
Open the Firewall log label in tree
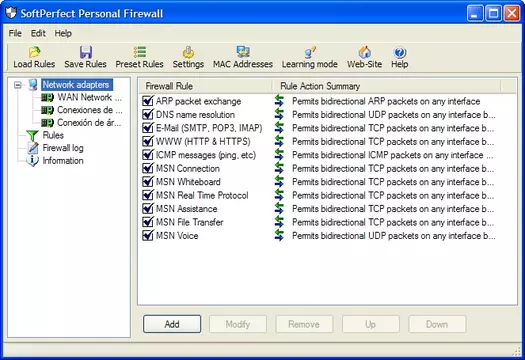pos(63,148)
